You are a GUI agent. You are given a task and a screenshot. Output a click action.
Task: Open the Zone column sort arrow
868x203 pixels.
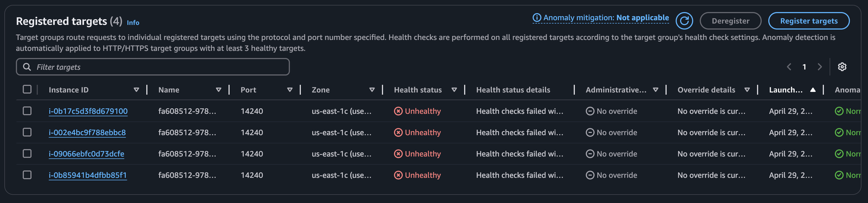coord(372,89)
